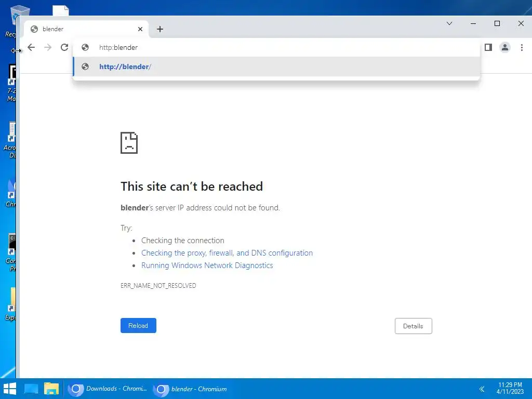532x399 pixels.
Task: Click the blue Reload button
Action: pyautogui.click(x=138, y=326)
